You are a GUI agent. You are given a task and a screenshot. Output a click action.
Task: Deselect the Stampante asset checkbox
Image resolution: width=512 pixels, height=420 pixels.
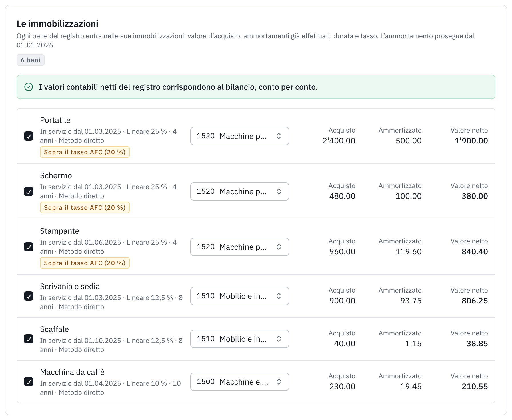coord(29,247)
